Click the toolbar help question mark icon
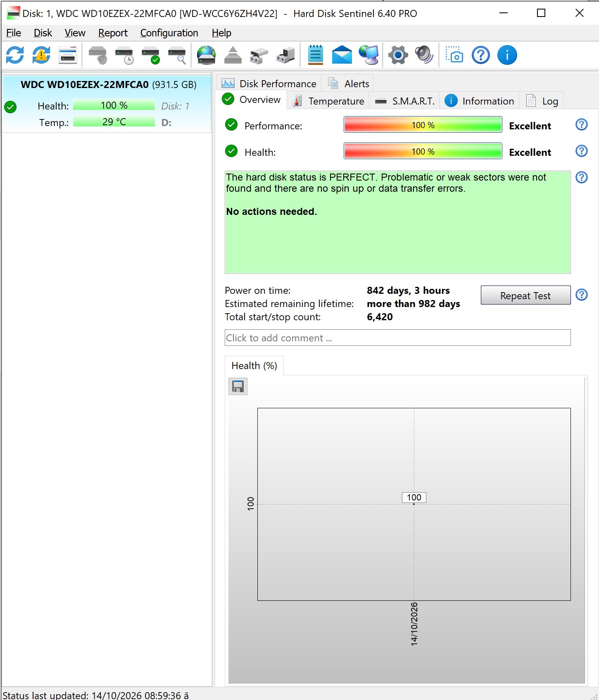 (481, 55)
